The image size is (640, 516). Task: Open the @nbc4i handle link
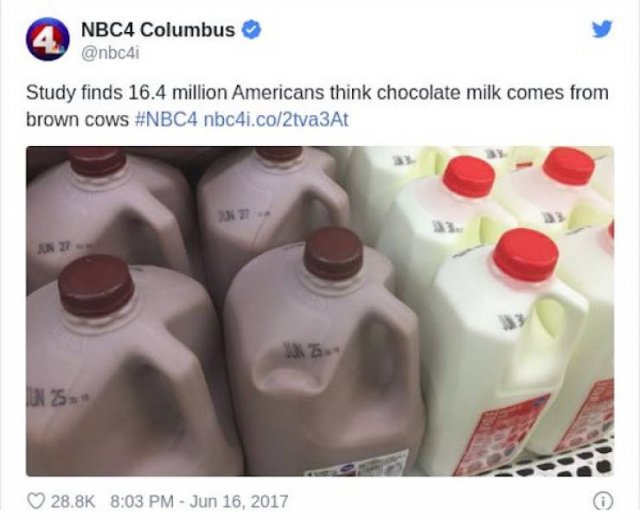point(110,53)
